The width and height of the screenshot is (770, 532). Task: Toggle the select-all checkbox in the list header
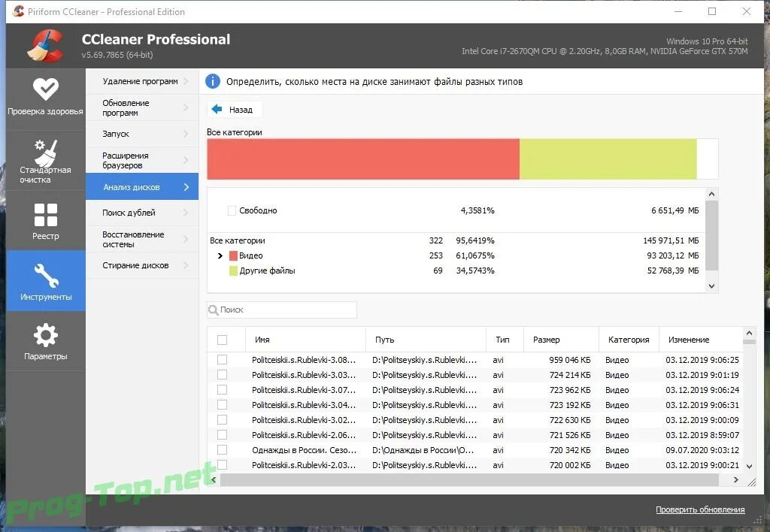pos(223,340)
